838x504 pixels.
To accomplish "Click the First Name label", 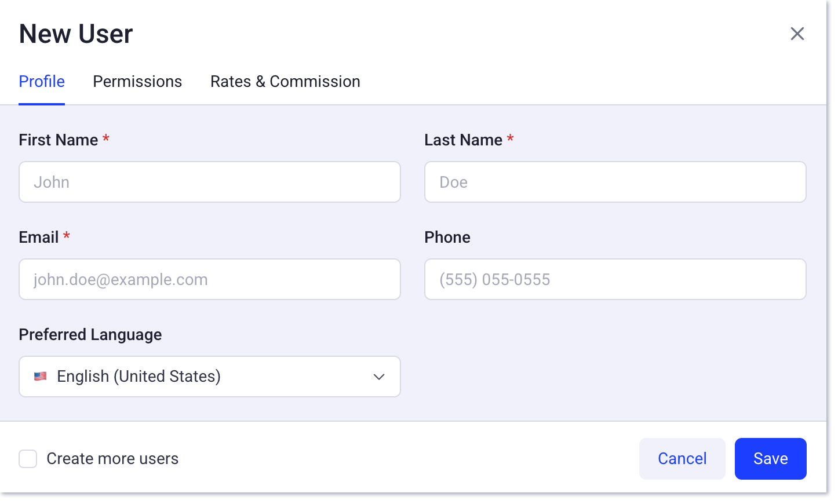I will point(59,140).
